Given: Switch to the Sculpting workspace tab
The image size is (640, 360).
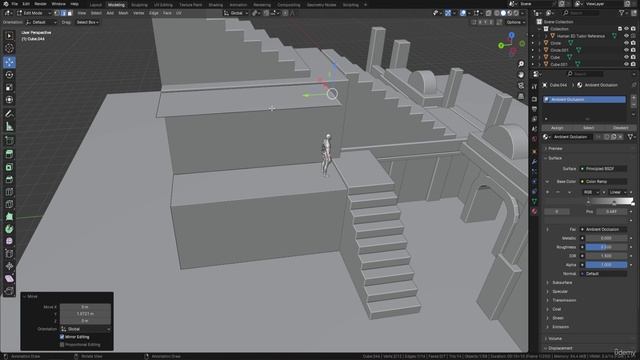Looking at the screenshot, I should [x=139, y=5].
